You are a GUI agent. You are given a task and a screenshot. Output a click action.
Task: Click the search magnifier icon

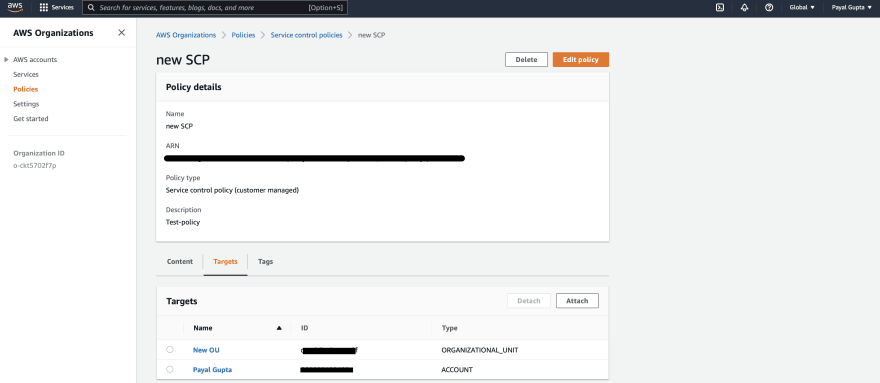point(91,8)
